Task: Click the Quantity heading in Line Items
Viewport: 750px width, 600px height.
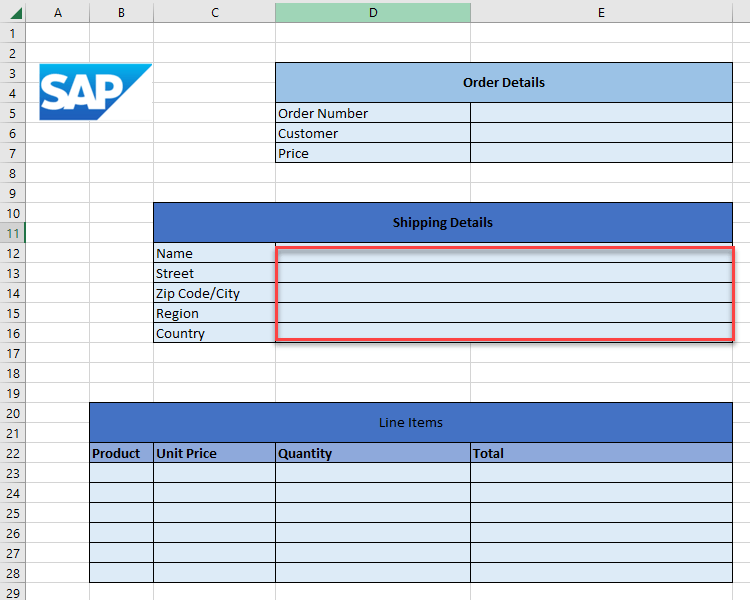Action: (x=373, y=453)
